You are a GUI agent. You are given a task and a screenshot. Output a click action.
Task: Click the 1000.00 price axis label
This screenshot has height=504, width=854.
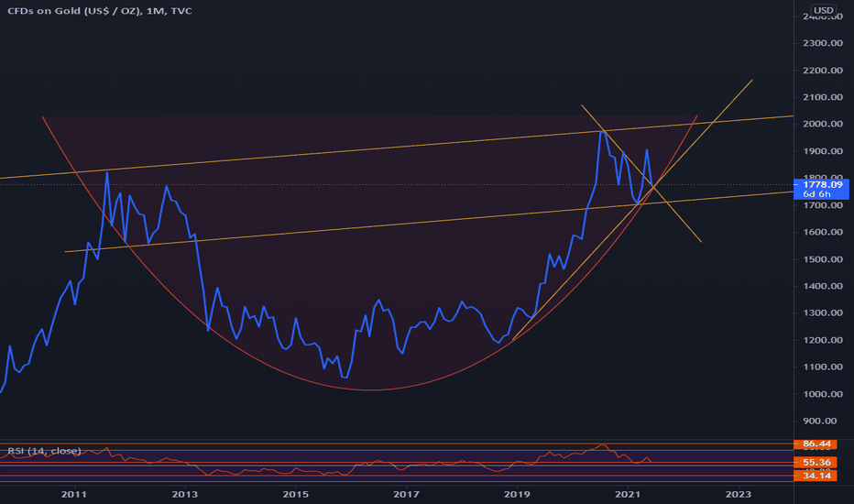coord(823,394)
